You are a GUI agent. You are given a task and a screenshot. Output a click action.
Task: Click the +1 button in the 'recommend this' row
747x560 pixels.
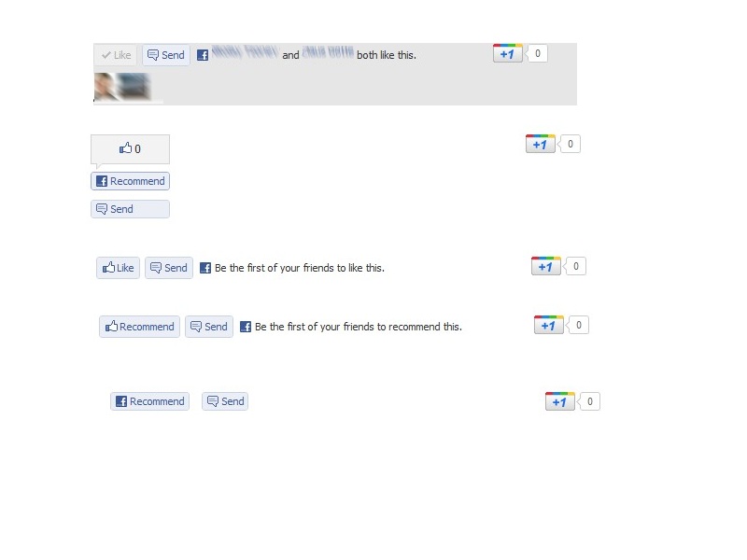click(x=549, y=325)
